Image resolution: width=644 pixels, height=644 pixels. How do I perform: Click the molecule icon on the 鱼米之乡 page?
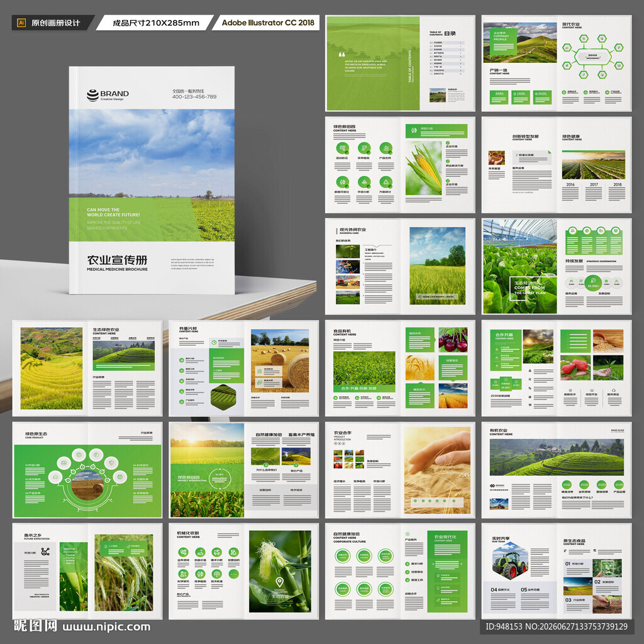(45, 552)
